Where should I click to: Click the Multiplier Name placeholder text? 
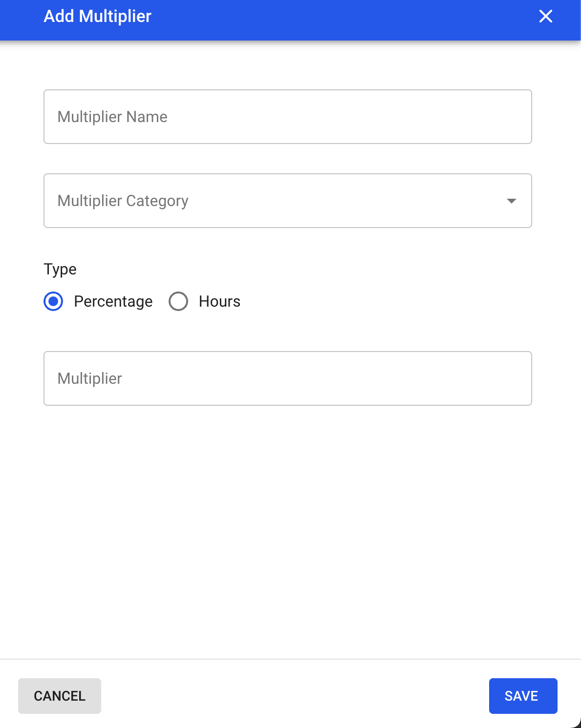pos(112,117)
